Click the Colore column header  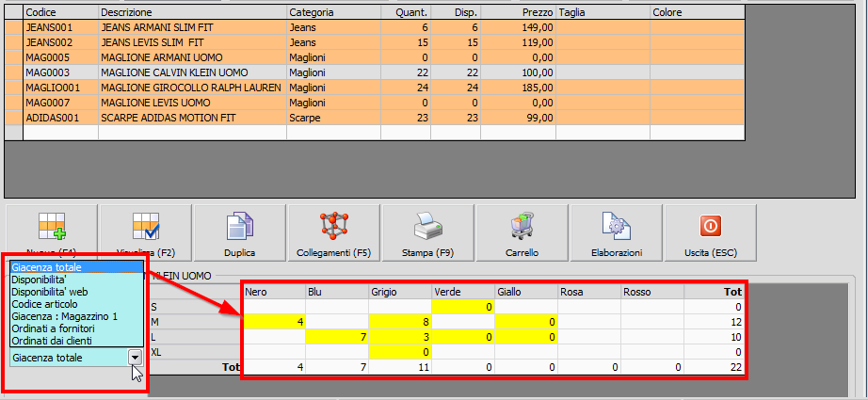pos(698,12)
